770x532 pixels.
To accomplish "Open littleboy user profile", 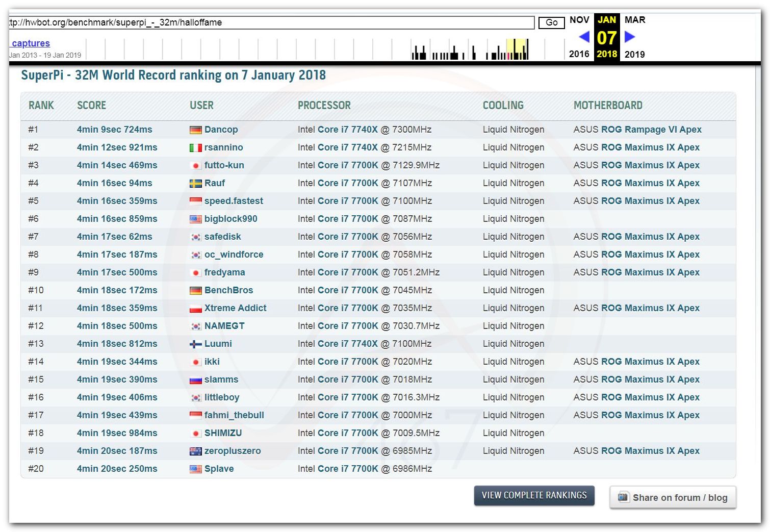I will pyautogui.click(x=222, y=397).
